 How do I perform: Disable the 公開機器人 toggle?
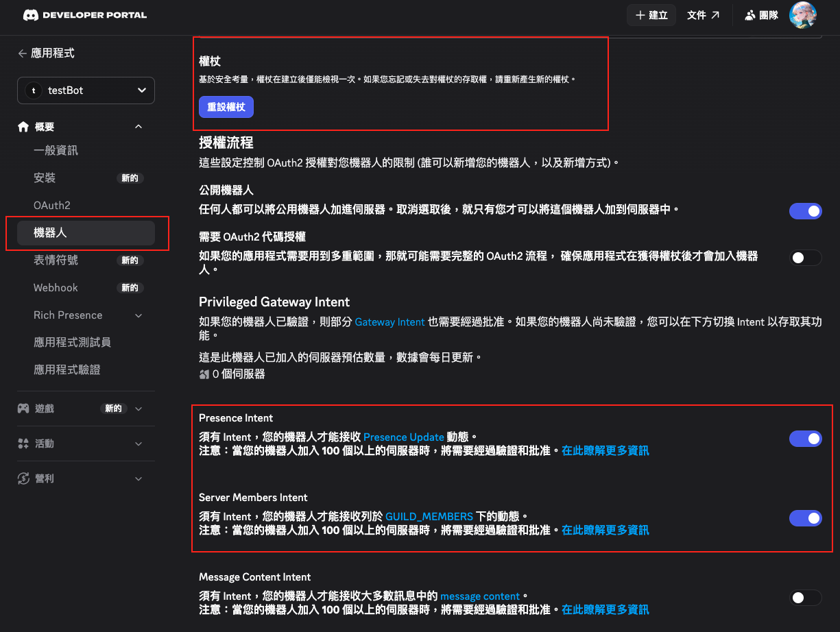pyautogui.click(x=805, y=211)
